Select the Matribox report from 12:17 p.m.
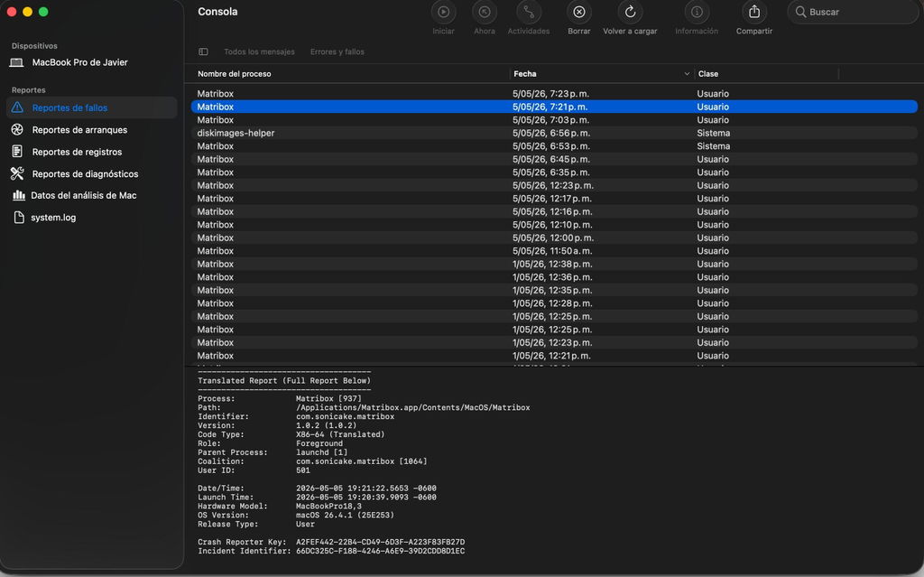This screenshot has width=924, height=577. pos(554,199)
